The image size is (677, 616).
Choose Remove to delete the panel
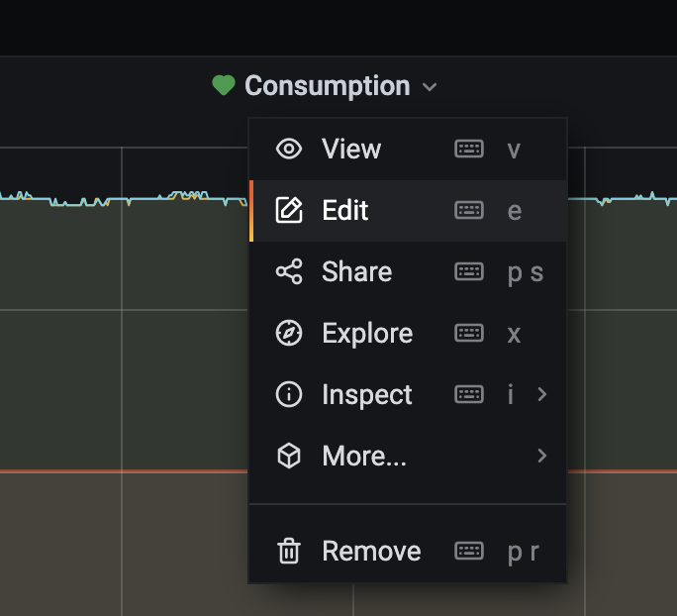(x=371, y=552)
